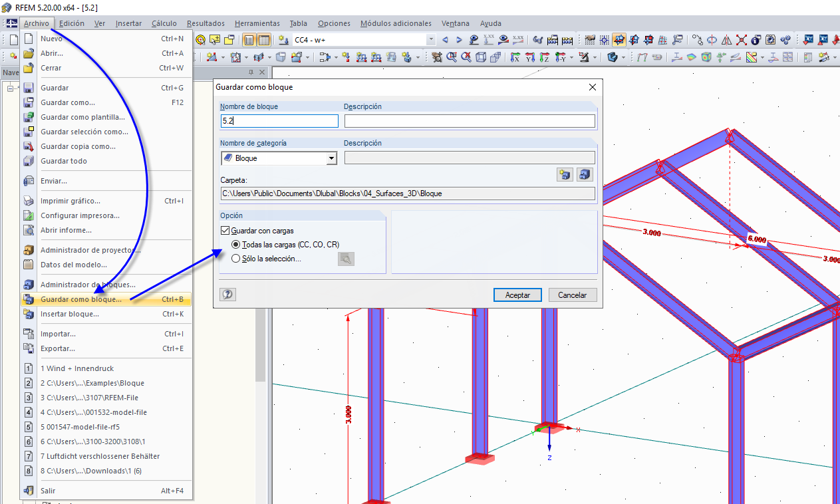
Task: Choose Guardar como plantilla... entry
Action: (x=106, y=117)
